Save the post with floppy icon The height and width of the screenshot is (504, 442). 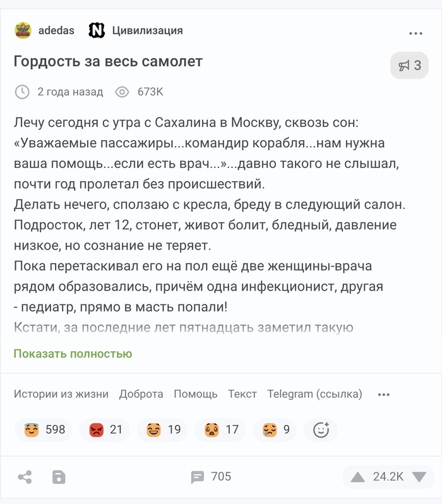tap(59, 477)
